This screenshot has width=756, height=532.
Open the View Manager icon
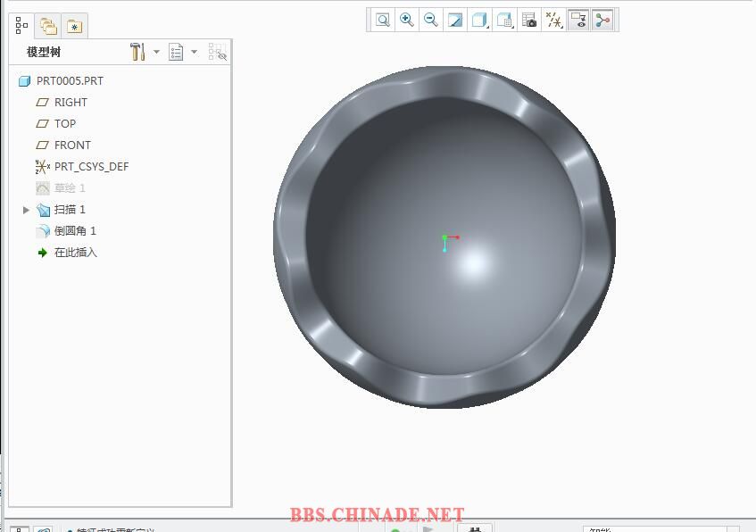click(529, 20)
